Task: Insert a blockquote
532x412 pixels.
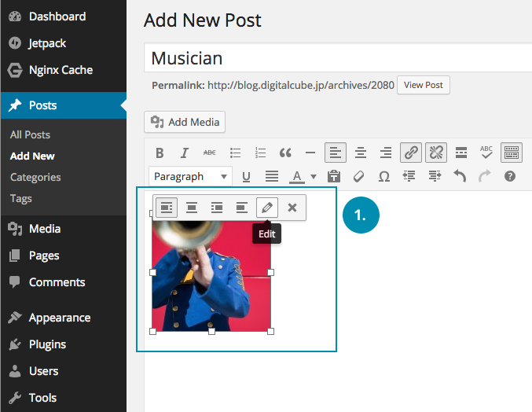Action: tap(285, 153)
